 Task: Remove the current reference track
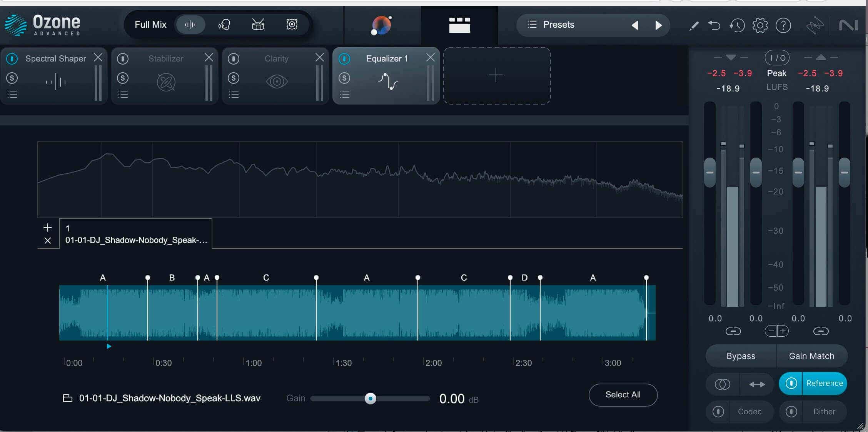[x=48, y=241]
